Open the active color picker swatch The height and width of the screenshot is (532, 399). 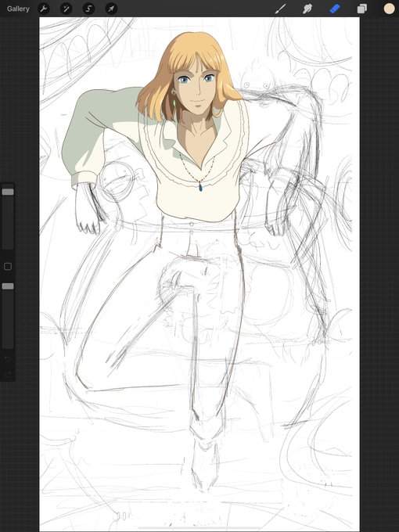coord(389,9)
